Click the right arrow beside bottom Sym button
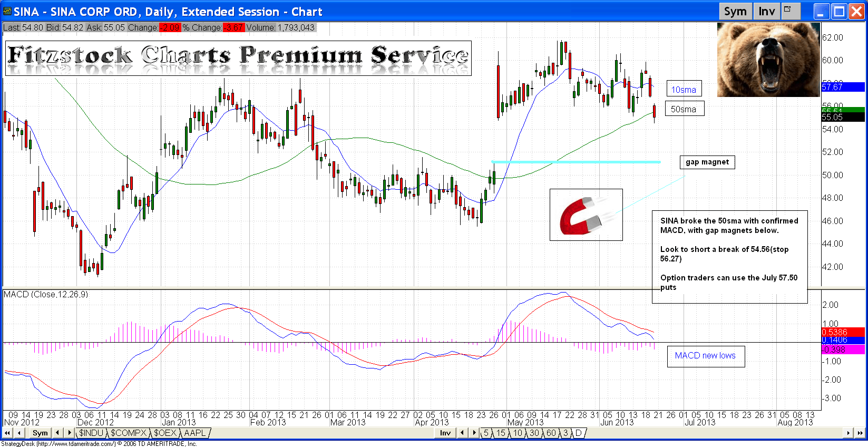 pos(69,433)
